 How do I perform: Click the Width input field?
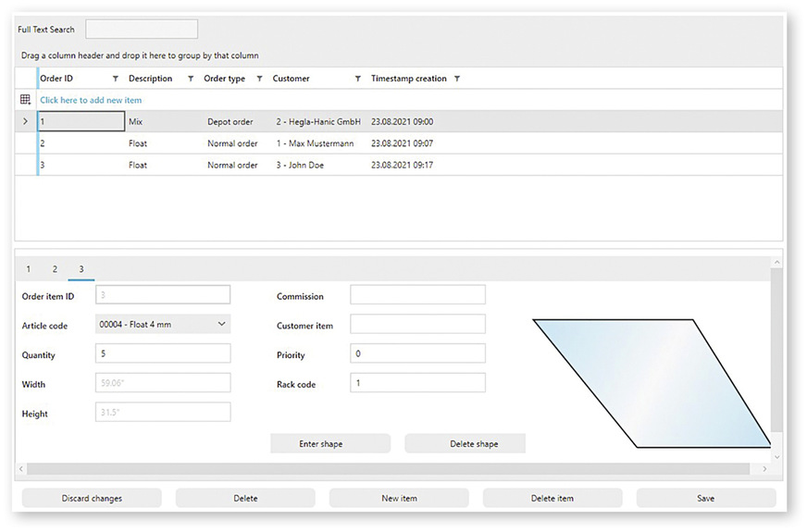point(163,383)
